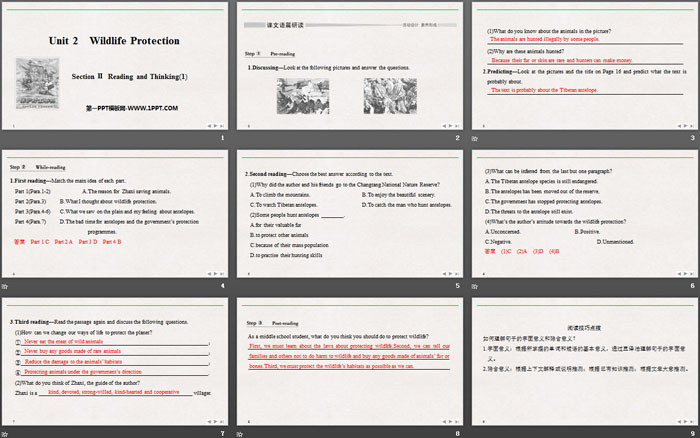Click the left picture on slide 2
Screen dimensions: 700x438
(303, 96)
